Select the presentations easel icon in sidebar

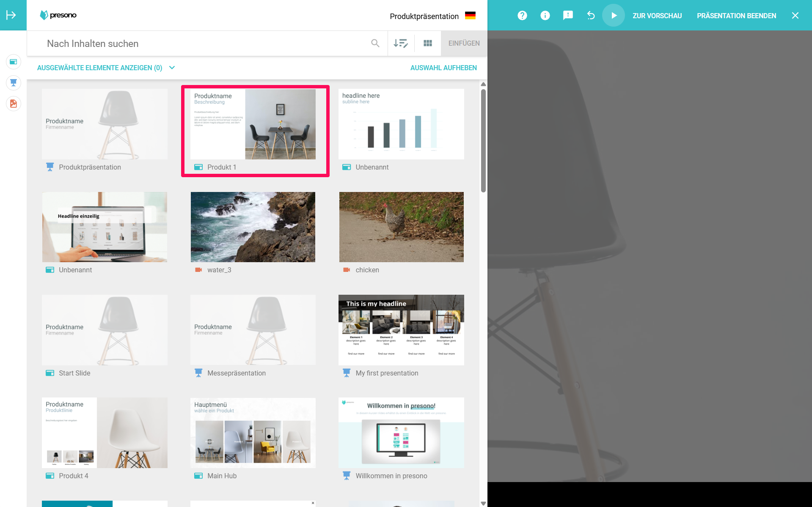14,82
